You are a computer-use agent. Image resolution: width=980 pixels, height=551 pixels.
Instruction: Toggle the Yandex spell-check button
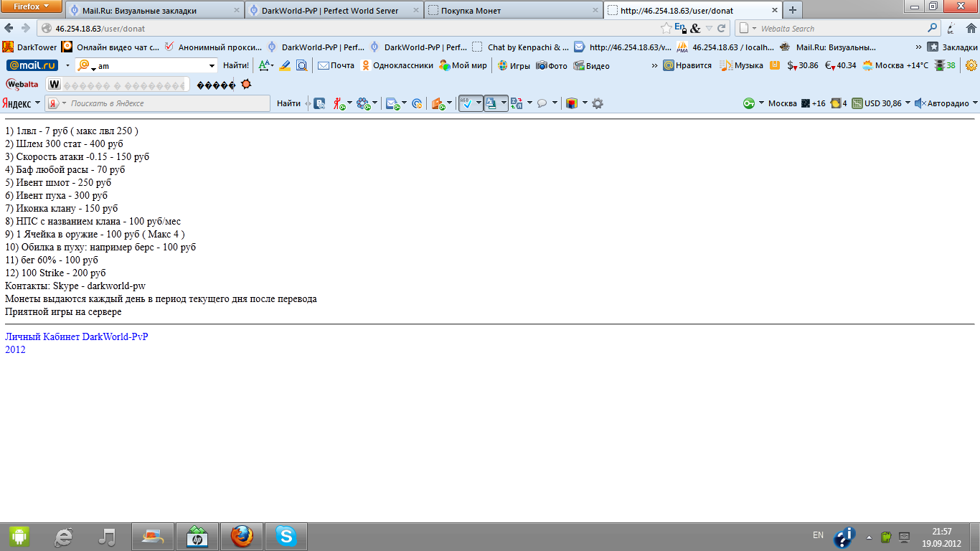(467, 103)
